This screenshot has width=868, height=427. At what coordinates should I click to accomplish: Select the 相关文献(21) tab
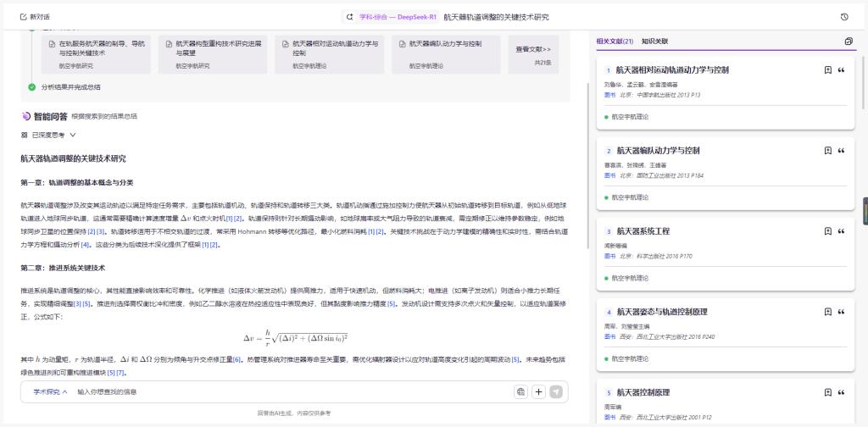(x=615, y=42)
